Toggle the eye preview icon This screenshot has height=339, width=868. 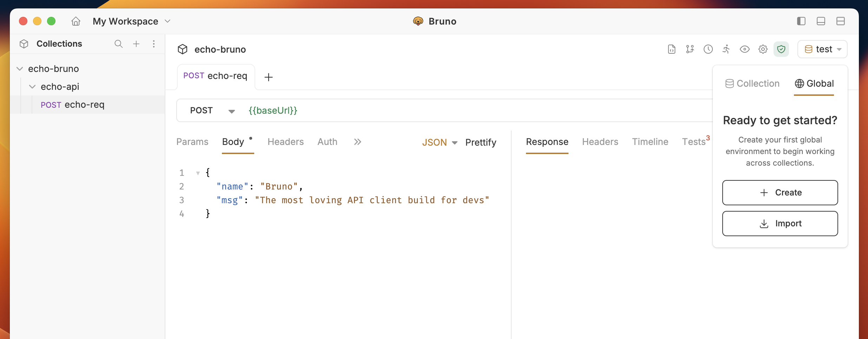[744, 49]
